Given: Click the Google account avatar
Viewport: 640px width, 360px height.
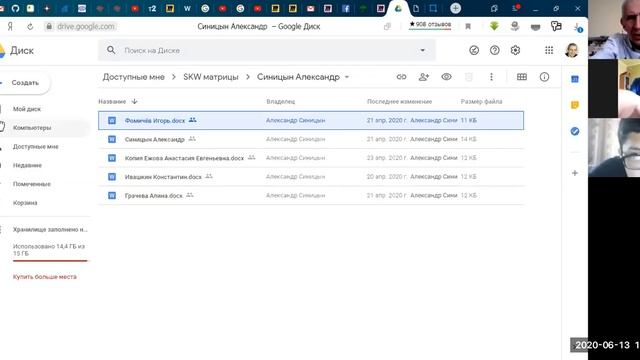Looking at the screenshot, I should (571, 50).
